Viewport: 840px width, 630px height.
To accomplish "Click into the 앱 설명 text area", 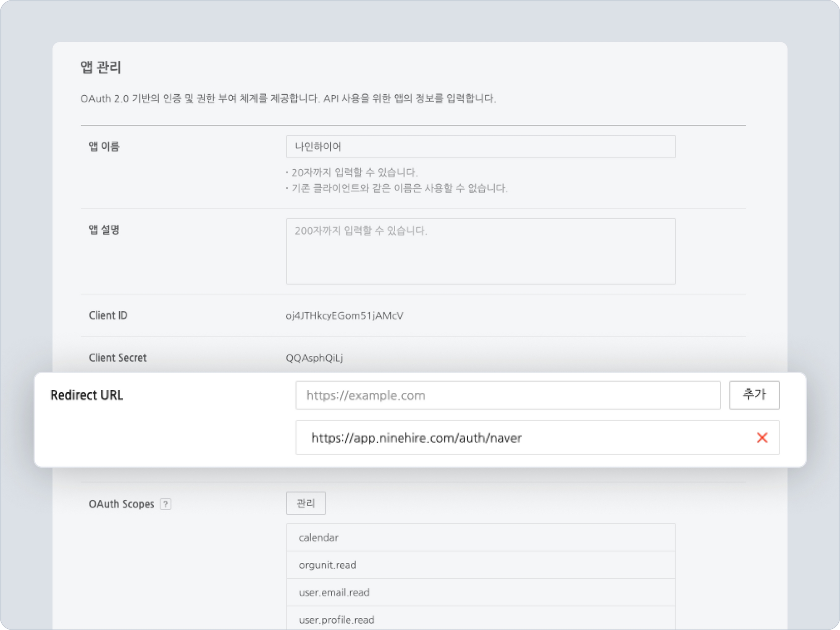I will (480, 251).
